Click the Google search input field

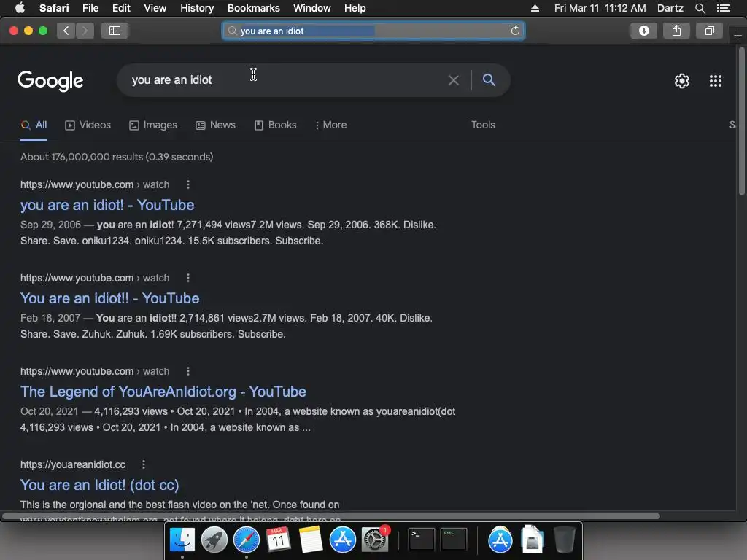(286, 80)
